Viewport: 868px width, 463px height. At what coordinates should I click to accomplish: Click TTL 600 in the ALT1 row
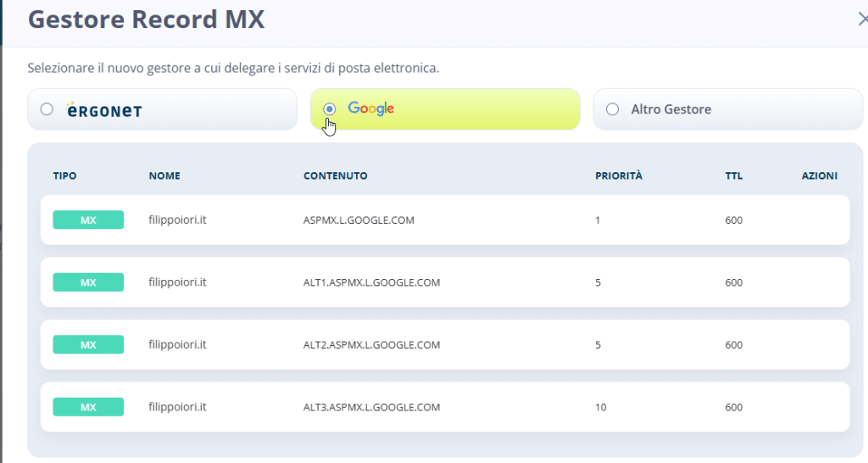[x=734, y=282]
